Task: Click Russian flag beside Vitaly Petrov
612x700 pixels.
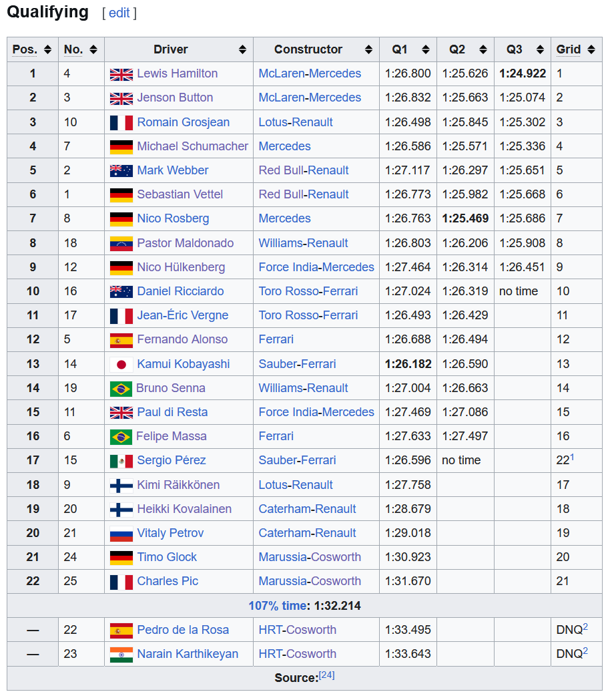Action: pyautogui.click(x=121, y=534)
